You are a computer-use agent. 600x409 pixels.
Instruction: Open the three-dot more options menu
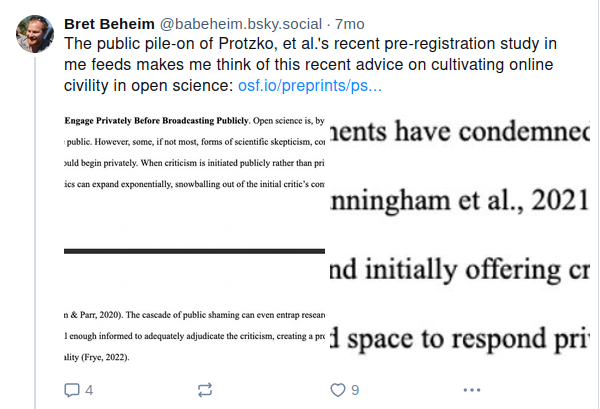click(472, 390)
